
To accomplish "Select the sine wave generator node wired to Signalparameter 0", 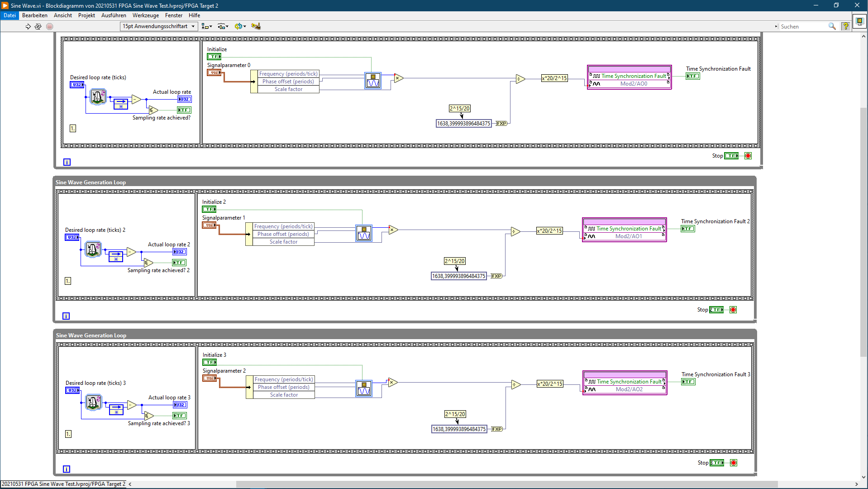I will [373, 81].
